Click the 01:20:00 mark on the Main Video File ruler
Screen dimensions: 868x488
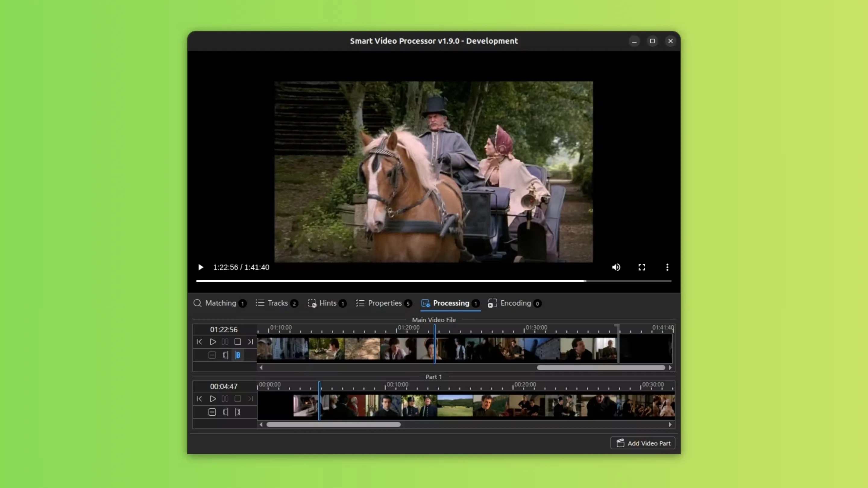[x=408, y=327]
